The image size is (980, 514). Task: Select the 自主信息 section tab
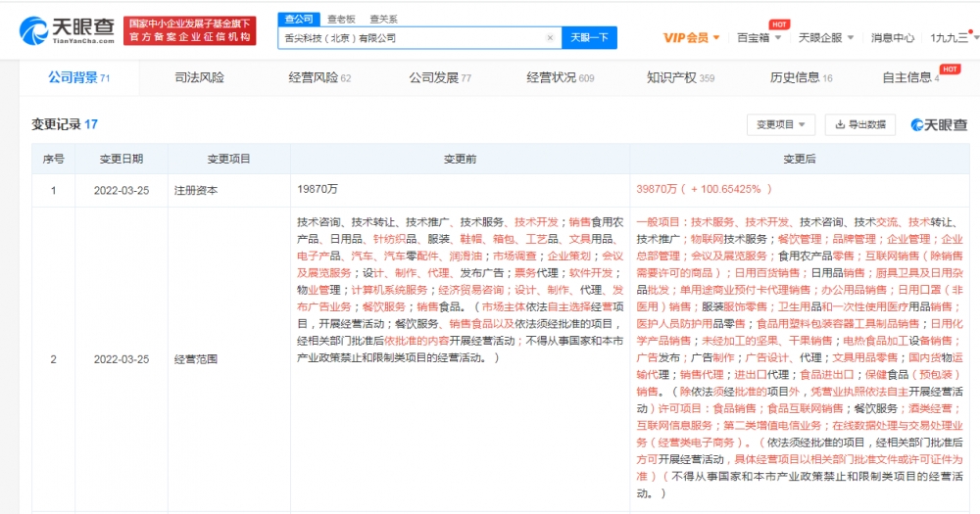coord(910,77)
